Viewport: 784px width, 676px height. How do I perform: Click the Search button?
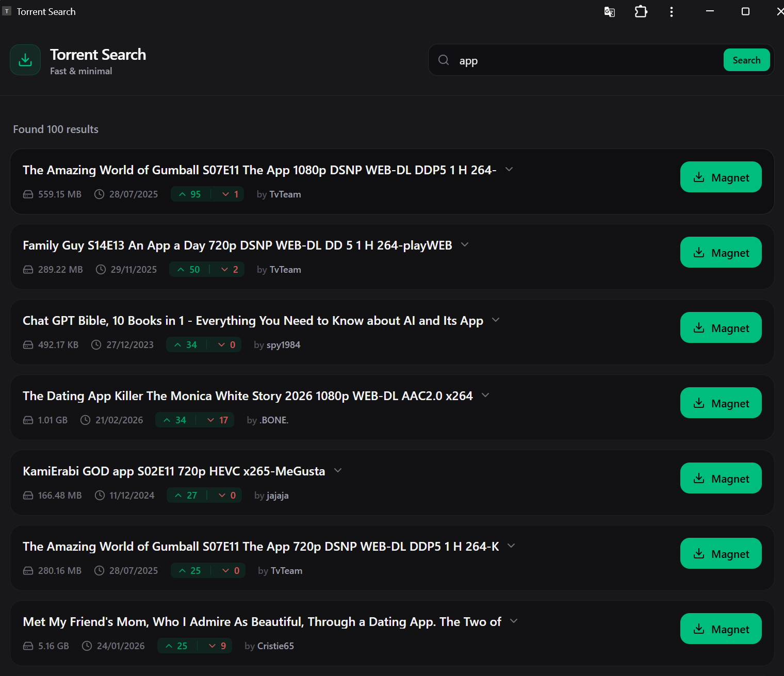[x=746, y=60]
